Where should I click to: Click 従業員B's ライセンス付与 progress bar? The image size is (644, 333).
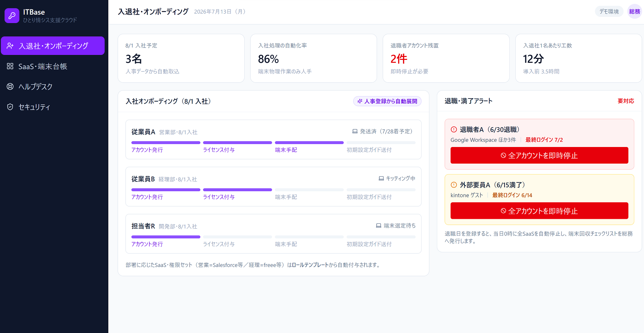(237, 190)
